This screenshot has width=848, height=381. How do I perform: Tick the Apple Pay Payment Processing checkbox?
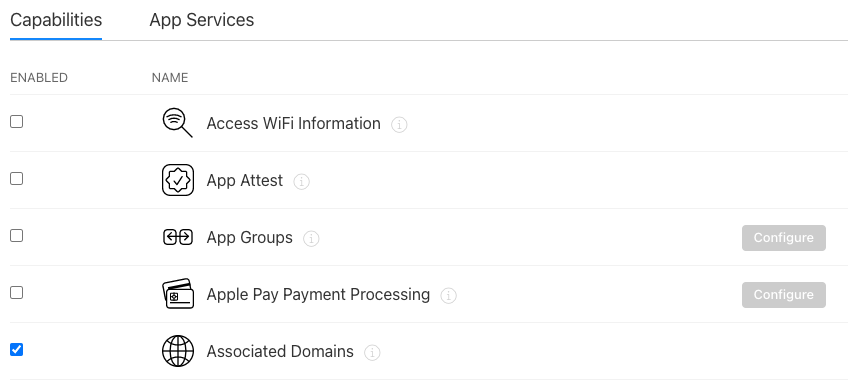point(17,293)
